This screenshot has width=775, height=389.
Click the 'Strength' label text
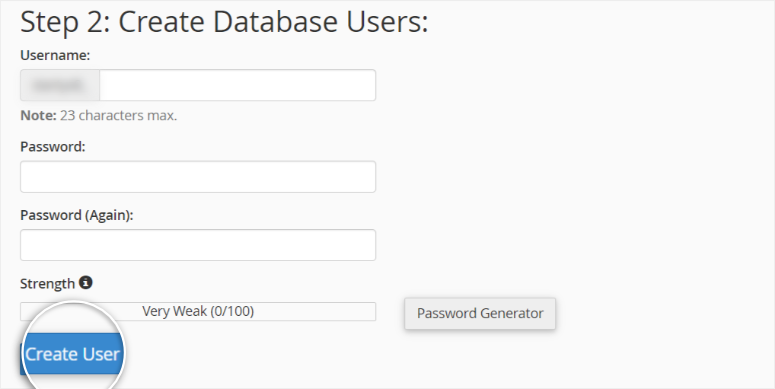(x=47, y=284)
